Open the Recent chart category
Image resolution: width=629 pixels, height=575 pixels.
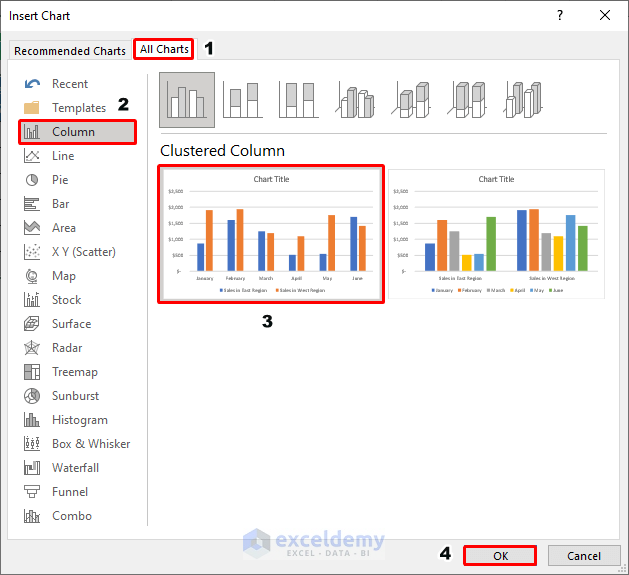pyautogui.click(x=70, y=84)
